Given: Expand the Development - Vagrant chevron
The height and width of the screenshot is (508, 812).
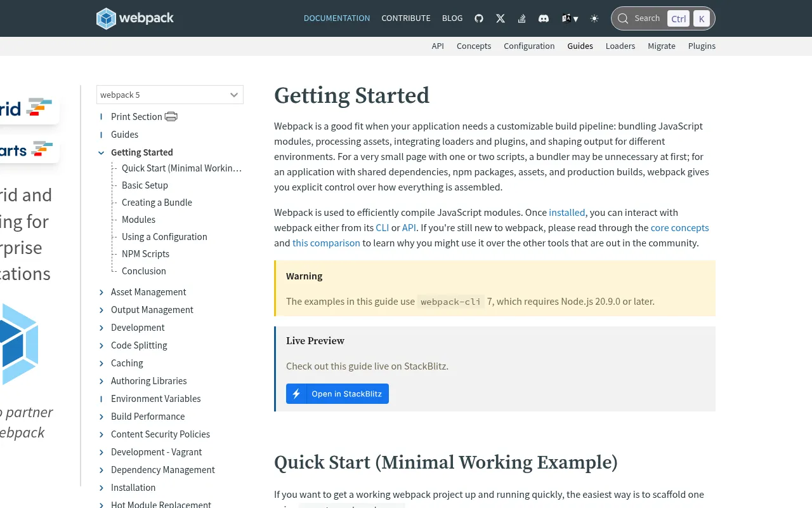Looking at the screenshot, I should click(x=101, y=452).
